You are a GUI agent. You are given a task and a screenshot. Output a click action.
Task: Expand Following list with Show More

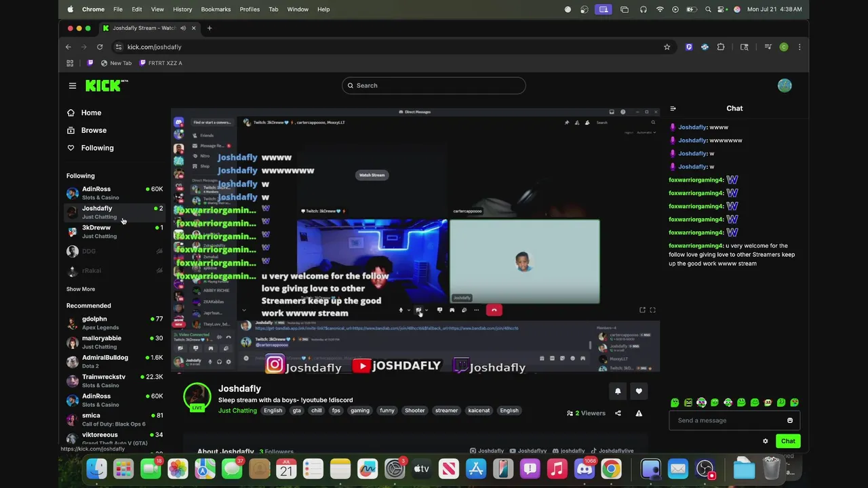[81, 289]
